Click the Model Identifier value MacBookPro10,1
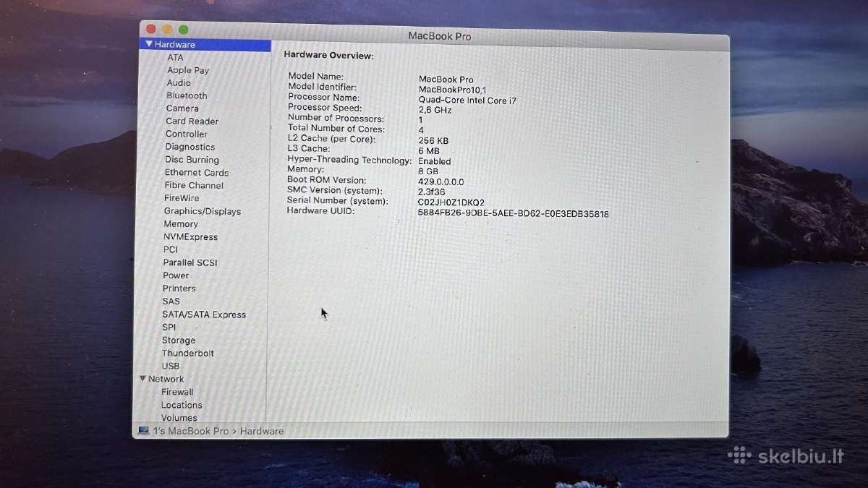This screenshot has height=488, width=868. [x=453, y=90]
